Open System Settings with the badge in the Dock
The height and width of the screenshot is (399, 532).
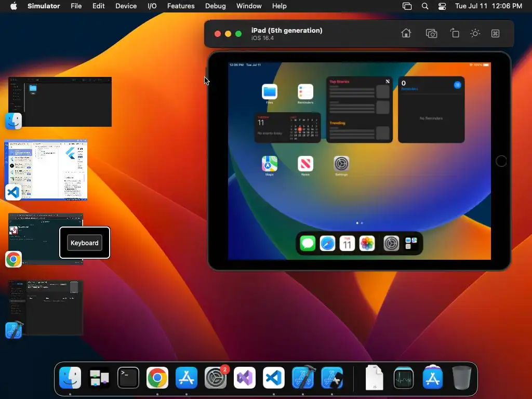click(216, 378)
